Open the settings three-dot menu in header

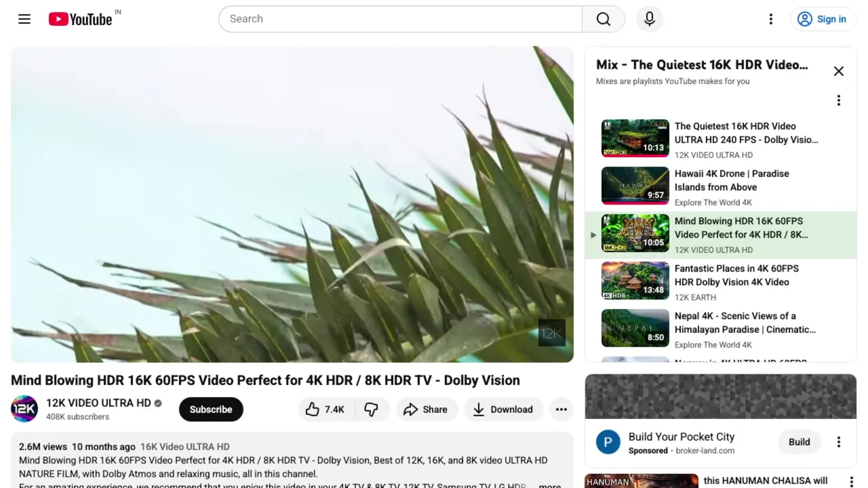pos(770,19)
